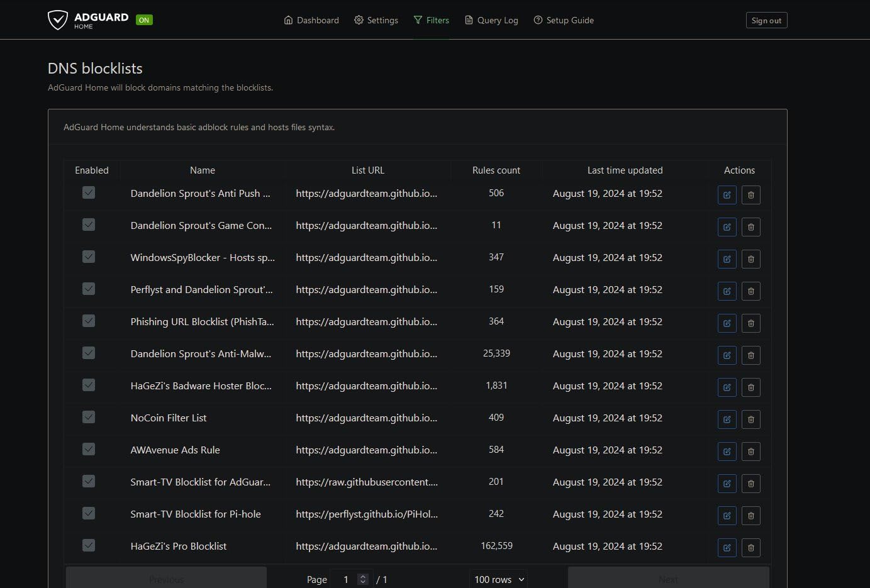Toggle the WindowsSpyBlocker enabled checkbox
Screen dimensions: 870x588
(89, 257)
